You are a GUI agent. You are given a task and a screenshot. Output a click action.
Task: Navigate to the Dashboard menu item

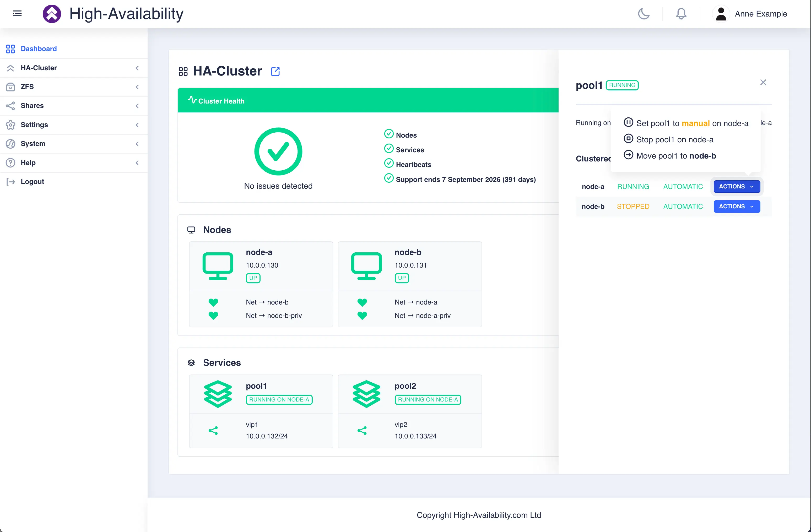click(x=39, y=49)
